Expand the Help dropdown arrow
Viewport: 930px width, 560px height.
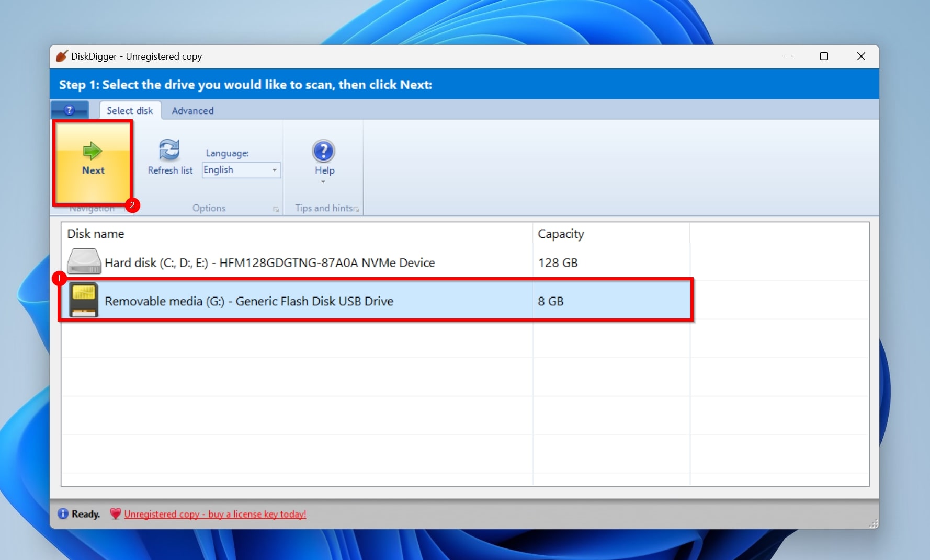(323, 182)
